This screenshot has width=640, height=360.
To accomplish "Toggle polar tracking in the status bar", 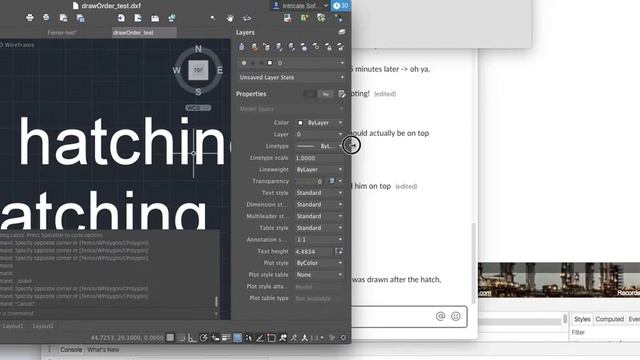I will click(204, 338).
